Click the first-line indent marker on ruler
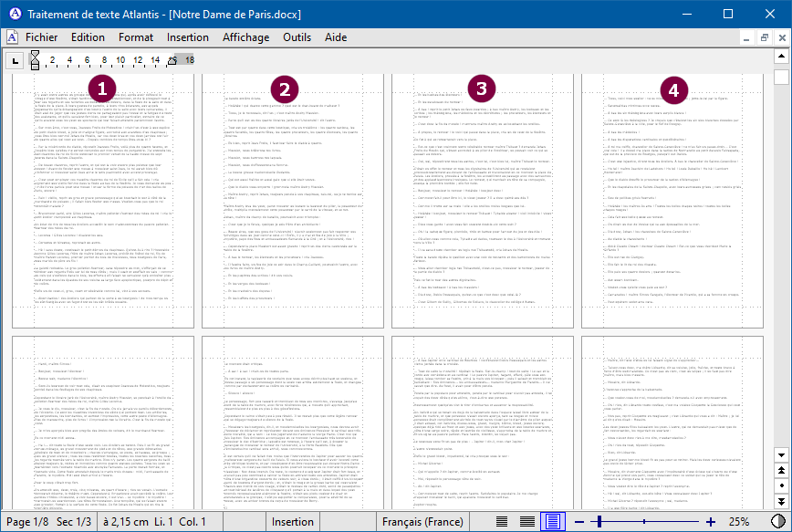792x532 pixels. pos(35,54)
